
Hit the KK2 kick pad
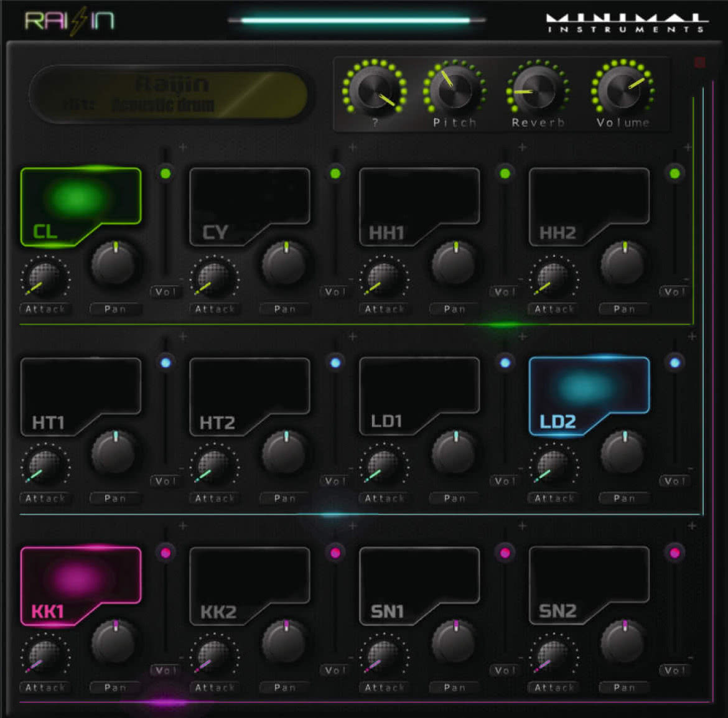tap(250, 586)
